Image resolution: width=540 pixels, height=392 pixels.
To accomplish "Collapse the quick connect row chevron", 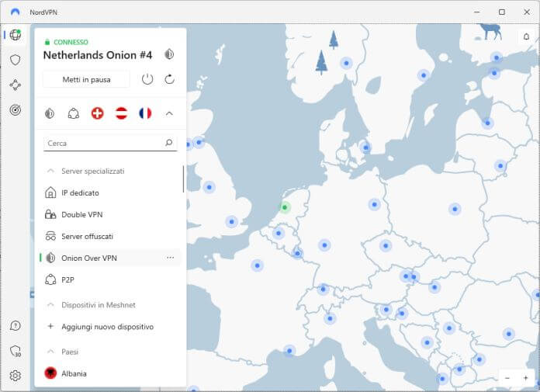I will tap(169, 113).
